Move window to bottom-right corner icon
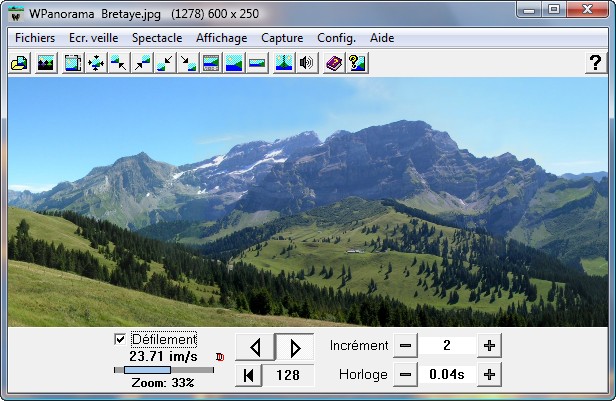Screen dimensions: 616x401 pyautogui.click(x=188, y=63)
